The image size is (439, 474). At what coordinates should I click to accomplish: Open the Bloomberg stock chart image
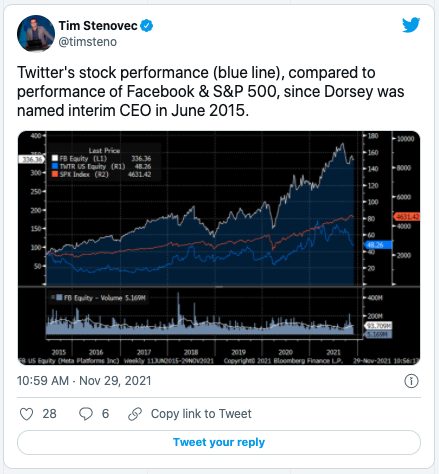pyautogui.click(x=219, y=248)
